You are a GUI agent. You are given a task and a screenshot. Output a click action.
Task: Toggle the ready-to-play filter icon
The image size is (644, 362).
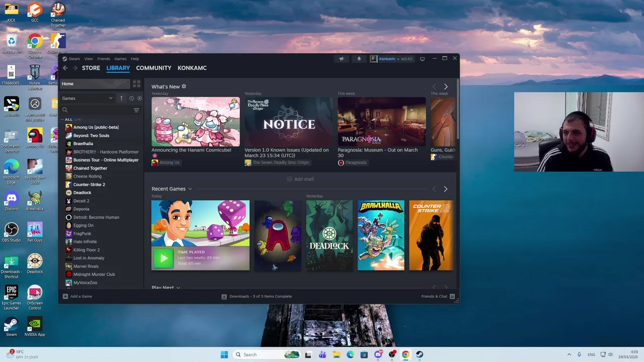[x=139, y=99]
